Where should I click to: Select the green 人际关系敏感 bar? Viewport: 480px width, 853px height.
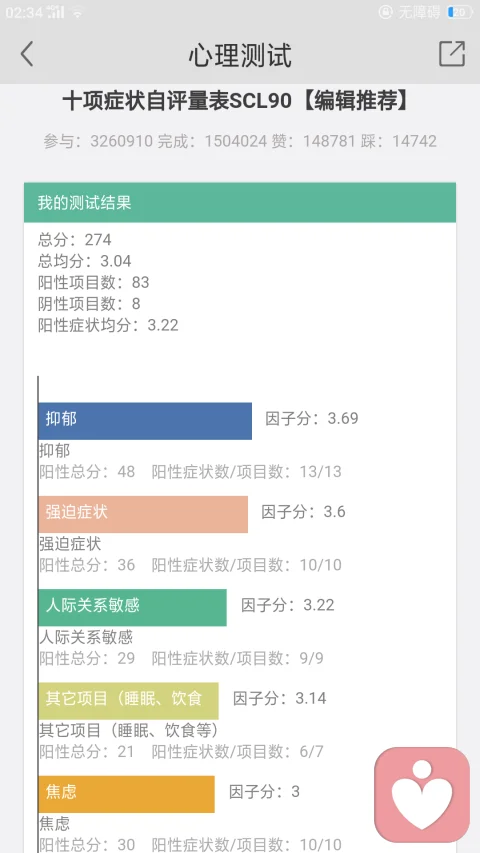(132, 608)
